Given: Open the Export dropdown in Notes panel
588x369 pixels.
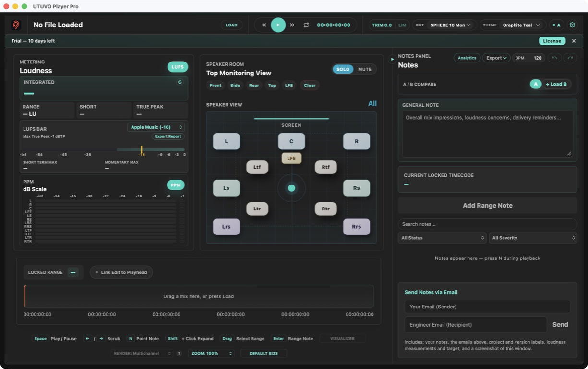Looking at the screenshot, I should tap(496, 58).
